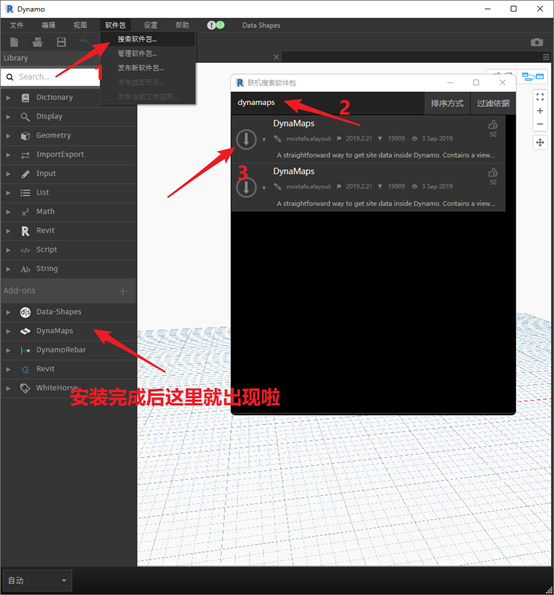Click the List lines icon
This screenshot has width=554, height=595.
point(25,193)
